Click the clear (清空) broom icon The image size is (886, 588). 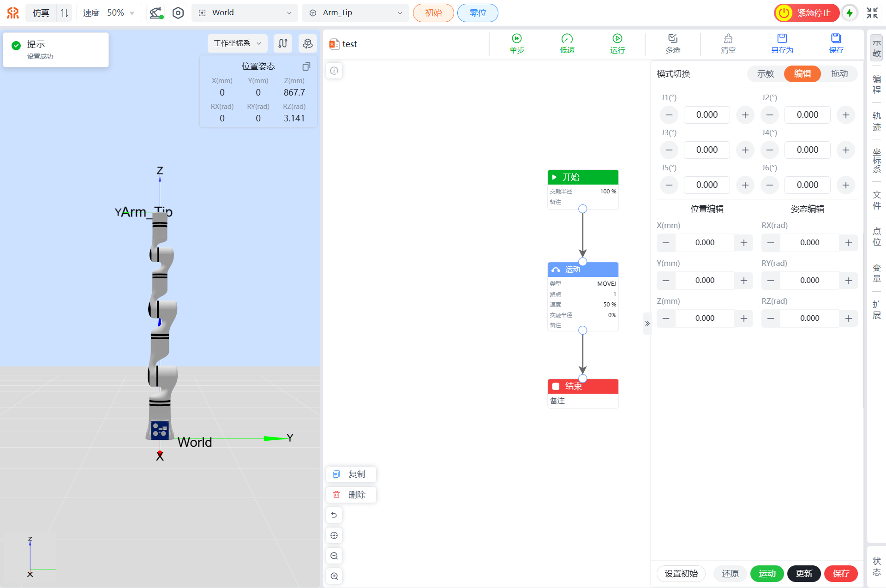[728, 39]
